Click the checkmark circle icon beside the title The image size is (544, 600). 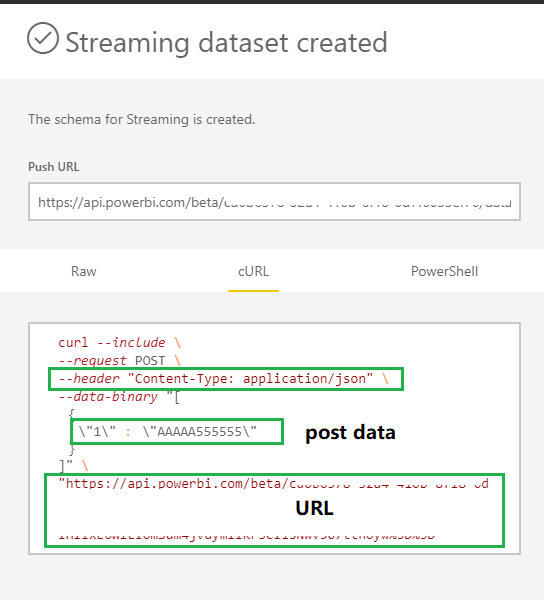point(43,38)
